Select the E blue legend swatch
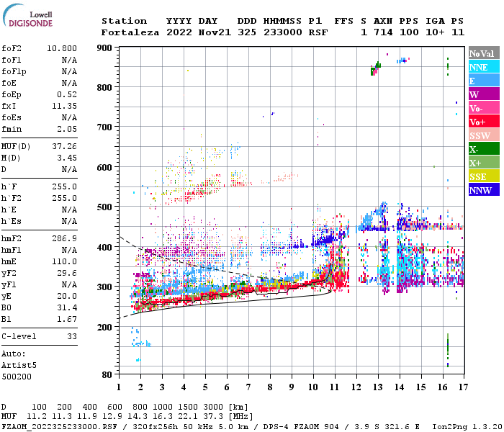Screen dimensions: 504x432 tap(484, 81)
